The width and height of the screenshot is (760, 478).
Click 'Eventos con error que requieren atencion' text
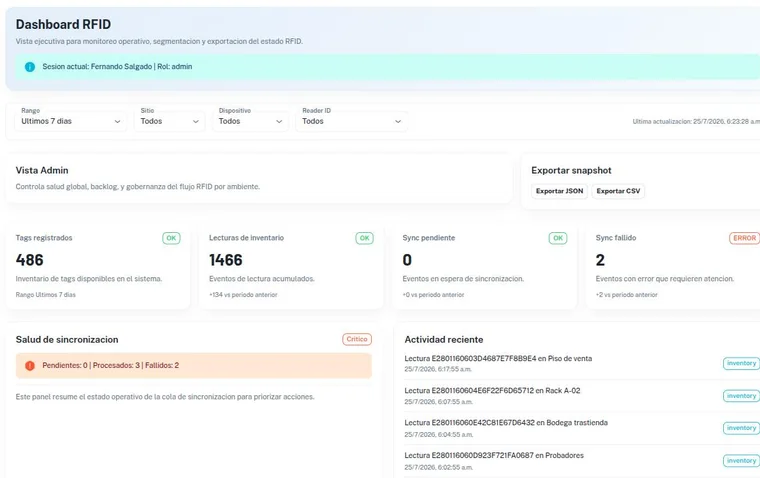[x=665, y=279]
